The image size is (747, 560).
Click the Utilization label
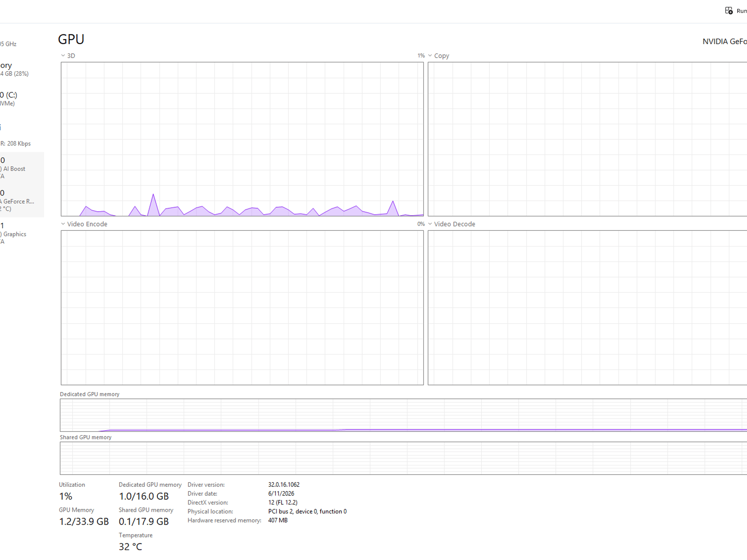(x=72, y=485)
